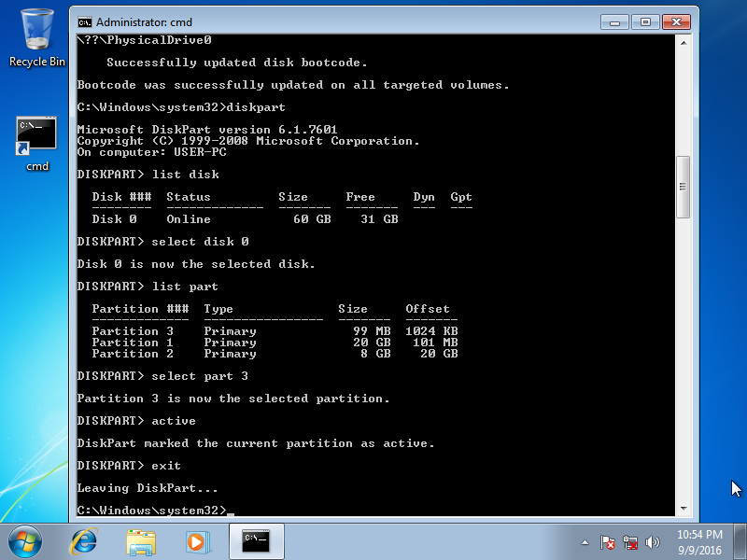
Task: Click the 'Status' column header in disk list
Action: [189, 197]
